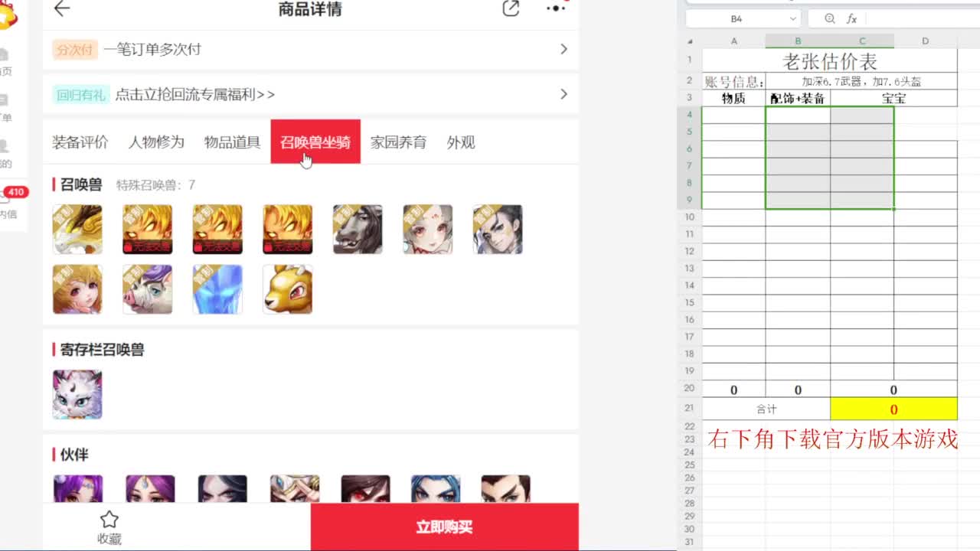Click the B4 name box in the spreadsheet

tap(736, 18)
